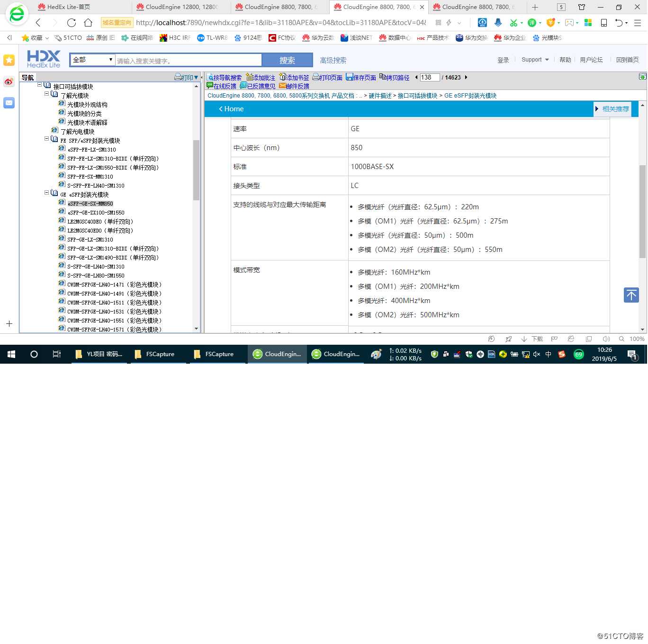Collapse GE eSFP封装光模块 node
648x644 pixels.
coord(47,193)
